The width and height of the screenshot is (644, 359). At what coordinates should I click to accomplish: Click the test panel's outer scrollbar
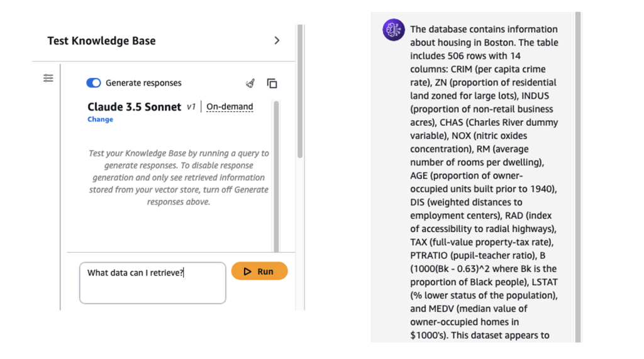301,94
